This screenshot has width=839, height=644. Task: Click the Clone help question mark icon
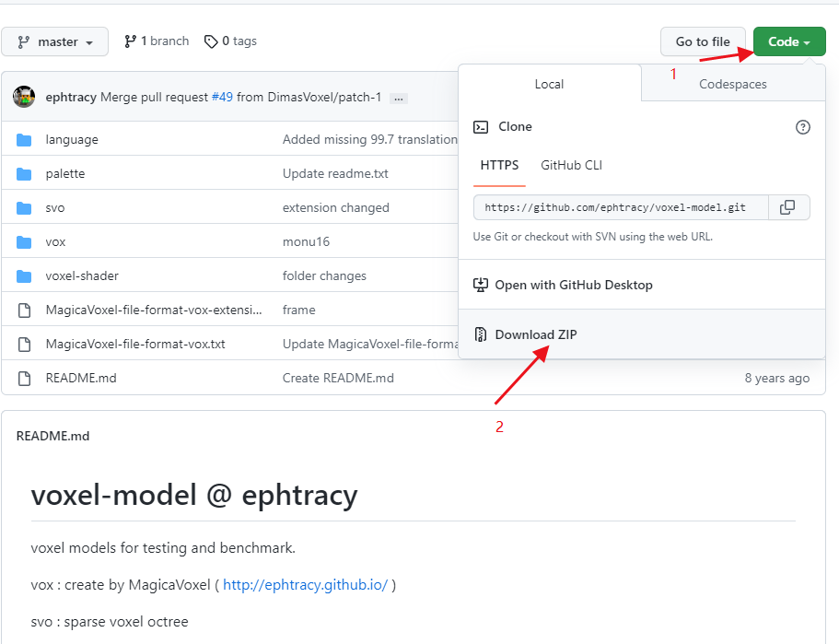[x=802, y=127]
